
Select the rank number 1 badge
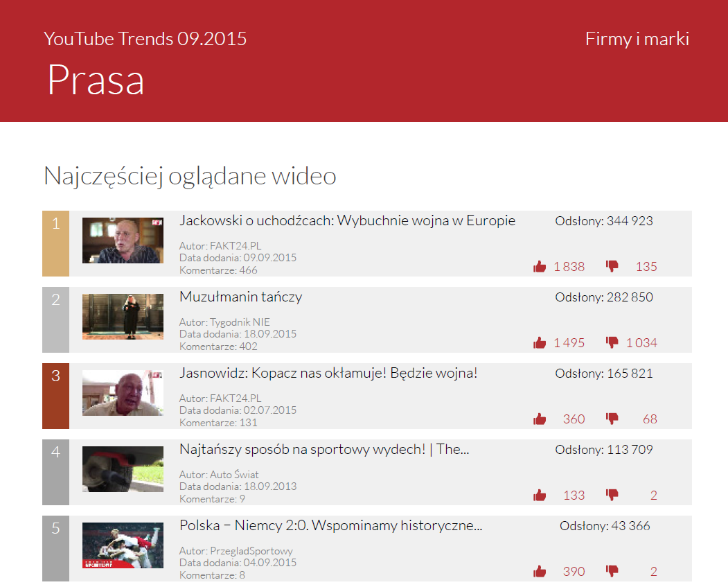[55, 223]
